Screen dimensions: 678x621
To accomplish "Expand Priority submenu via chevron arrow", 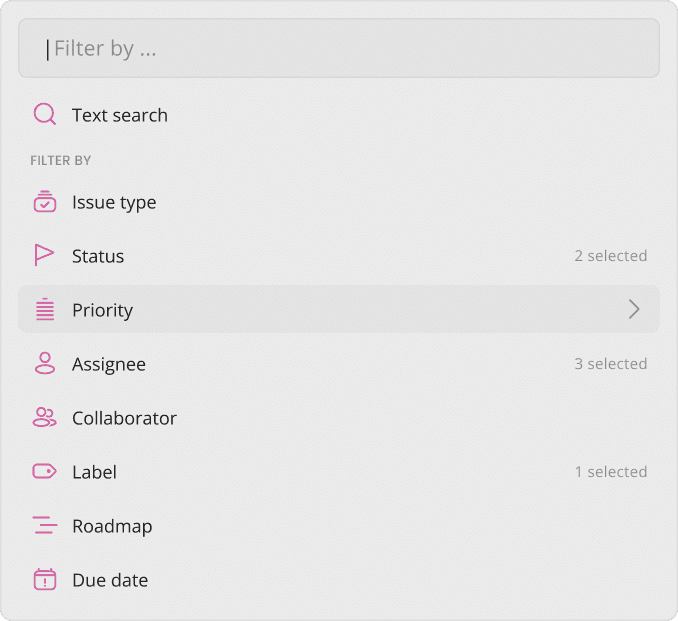I will point(634,309).
